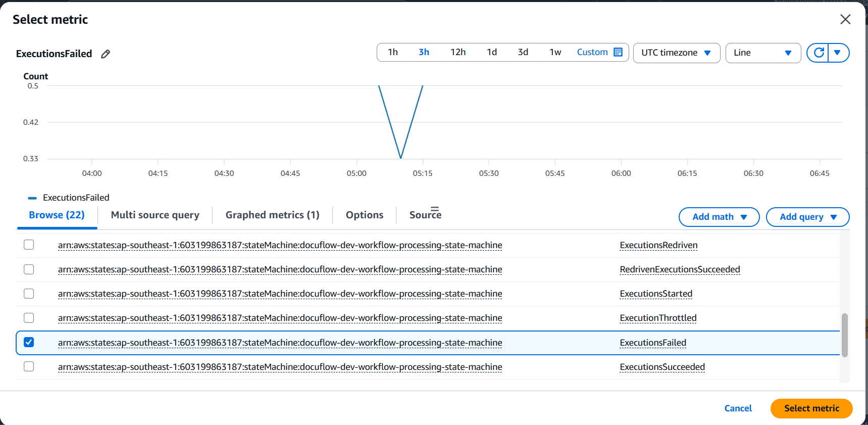This screenshot has height=425, width=868.
Task: Edit the ExecutionsFailed graph title pencil icon
Action: point(106,54)
